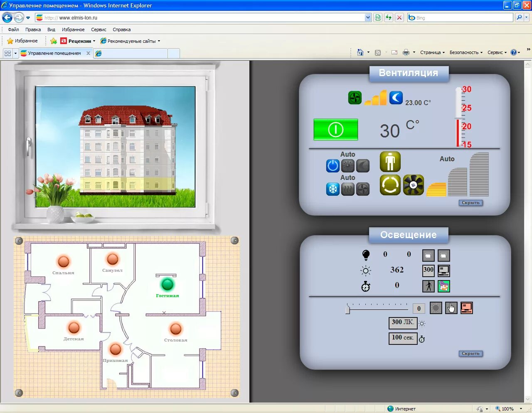Select the blue snowflake cooling icon

pos(333,189)
